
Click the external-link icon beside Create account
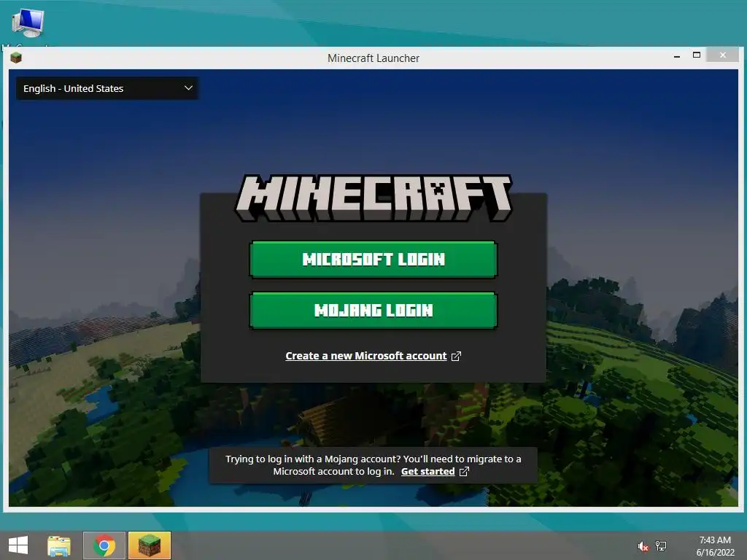[x=456, y=356]
